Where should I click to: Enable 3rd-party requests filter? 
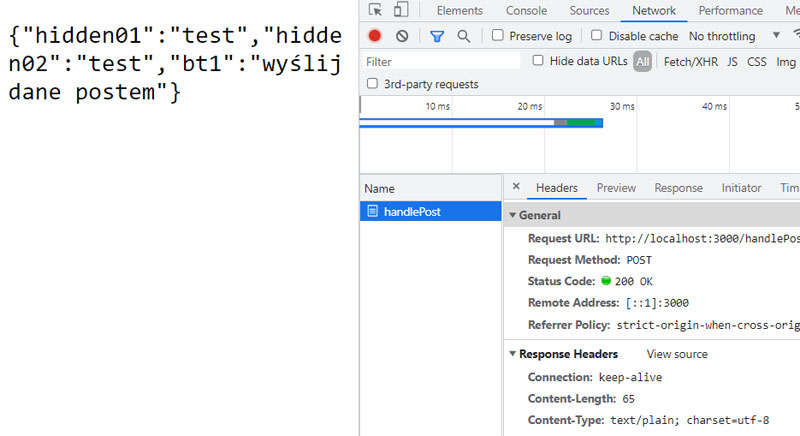point(373,84)
